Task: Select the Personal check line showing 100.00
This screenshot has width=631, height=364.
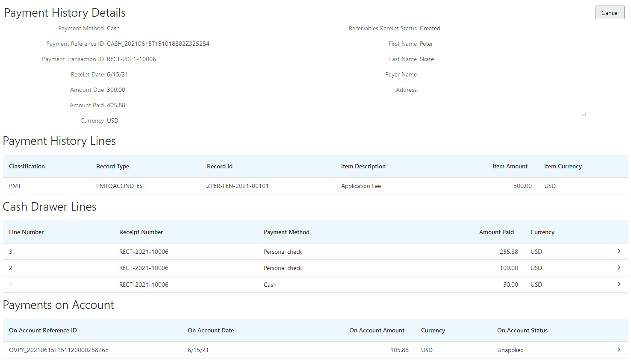Action: (283, 268)
